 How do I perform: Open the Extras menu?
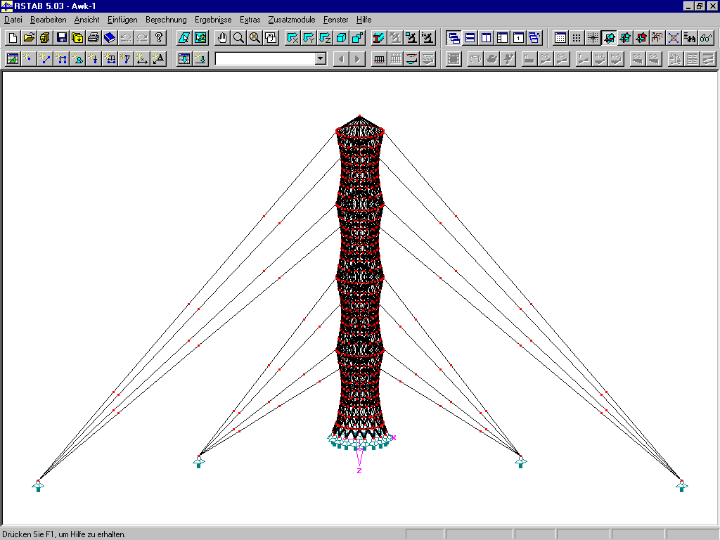coord(250,20)
